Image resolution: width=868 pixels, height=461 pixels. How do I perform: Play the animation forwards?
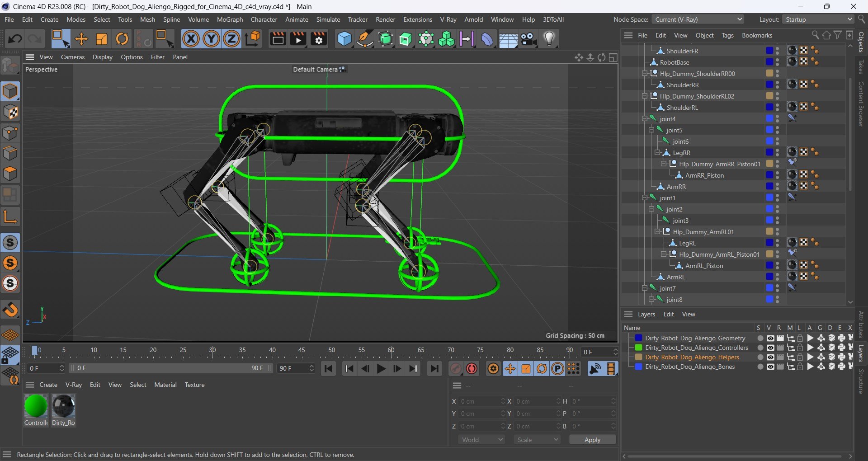381,369
